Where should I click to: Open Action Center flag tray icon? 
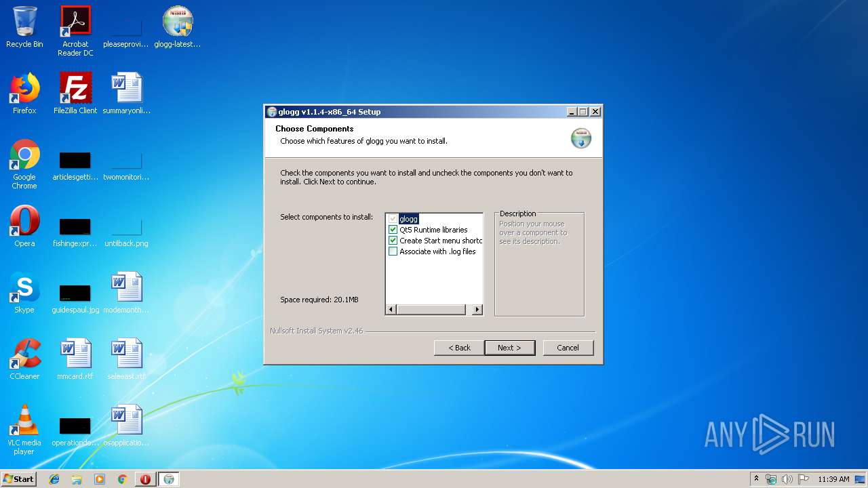click(x=803, y=479)
